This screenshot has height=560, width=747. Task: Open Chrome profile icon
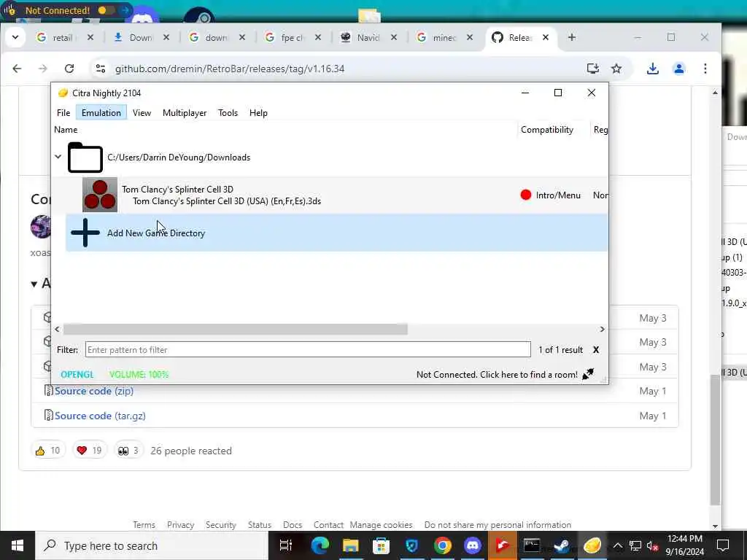tap(679, 69)
